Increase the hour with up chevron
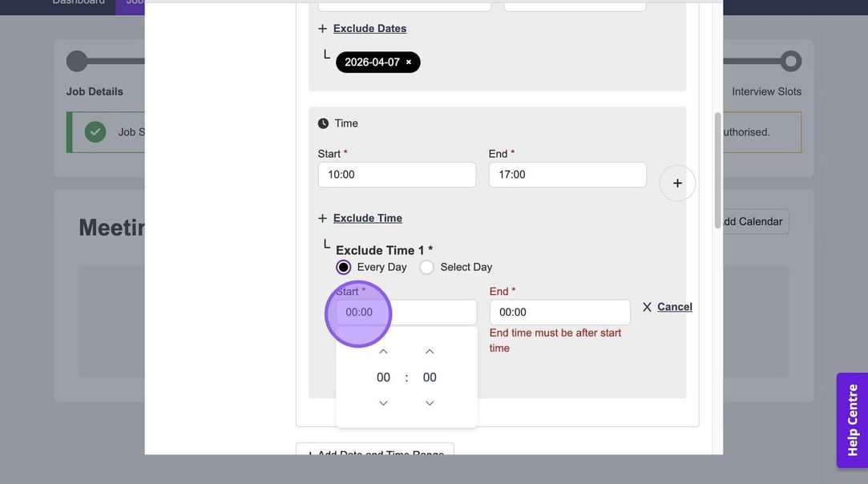The height and width of the screenshot is (484, 868). point(383,352)
